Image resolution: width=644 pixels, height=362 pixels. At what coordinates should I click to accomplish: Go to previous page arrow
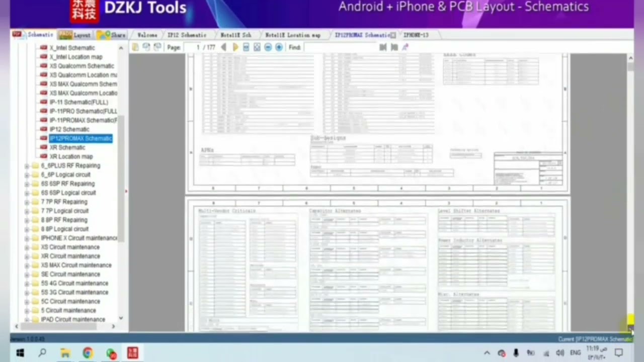pos(224,47)
